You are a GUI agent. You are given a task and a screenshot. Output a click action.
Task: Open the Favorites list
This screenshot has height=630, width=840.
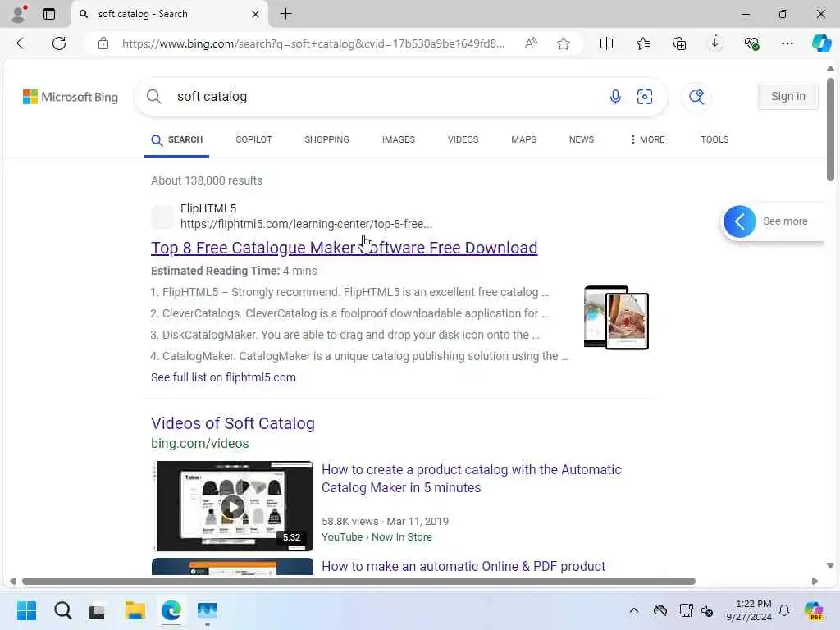643,43
